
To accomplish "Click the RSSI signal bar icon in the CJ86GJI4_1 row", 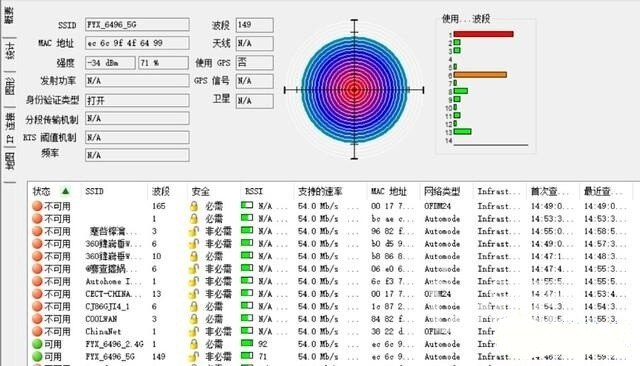I will coord(247,306).
